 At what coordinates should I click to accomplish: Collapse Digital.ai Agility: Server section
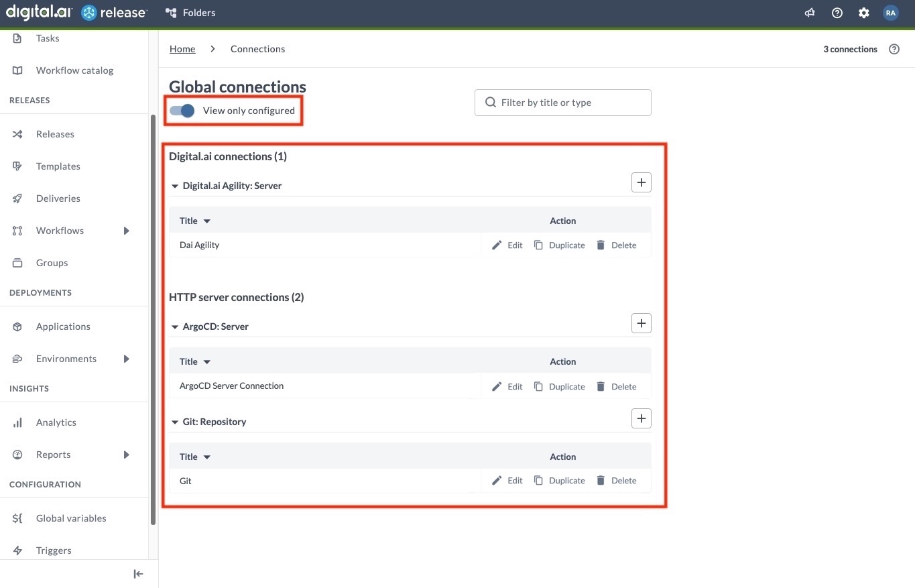pos(175,186)
